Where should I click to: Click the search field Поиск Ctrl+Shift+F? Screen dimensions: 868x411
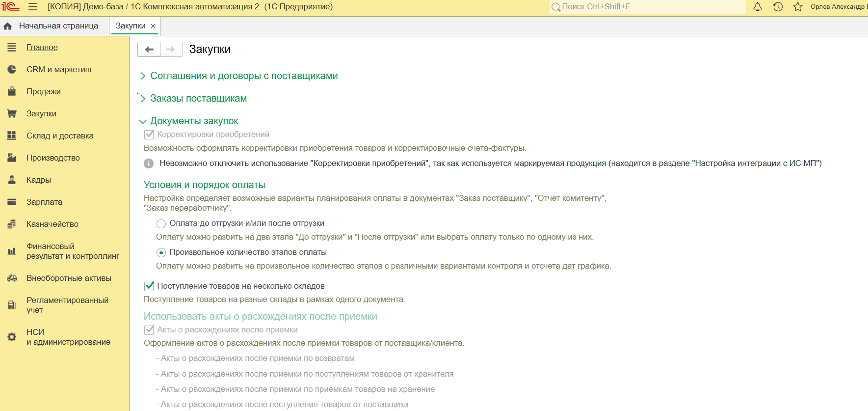point(648,7)
